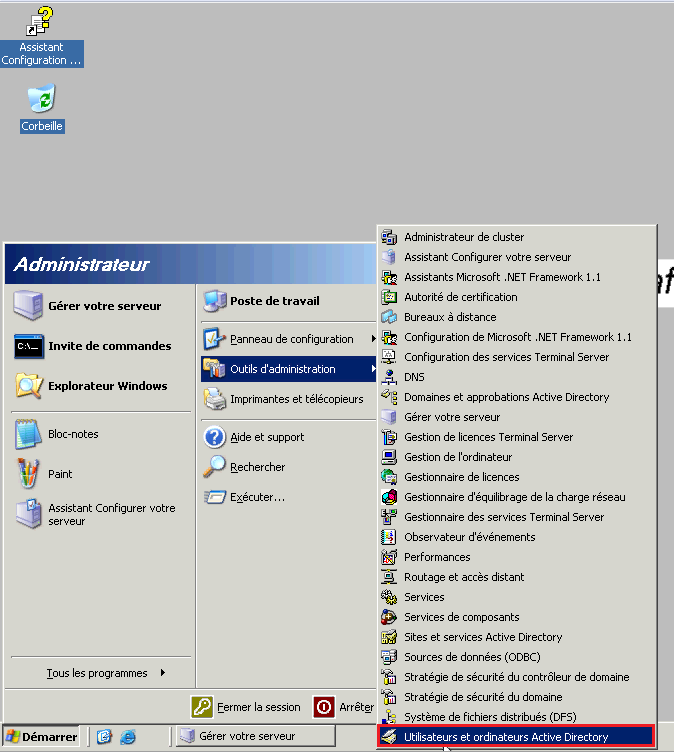Image resolution: width=674 pixels, height=752 pixels.
Task: Click Internet Explorer quick launch icon
Action: [x=128, y=736]
